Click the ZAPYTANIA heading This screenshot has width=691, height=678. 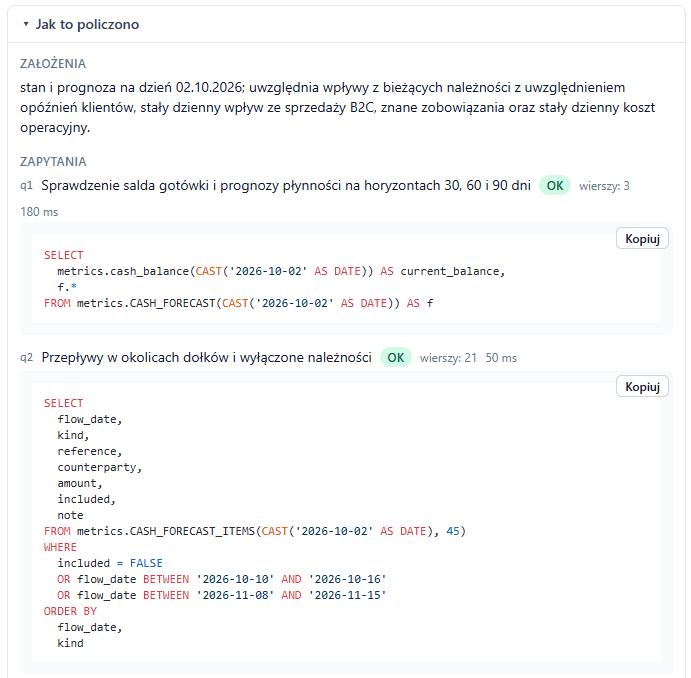53,162
